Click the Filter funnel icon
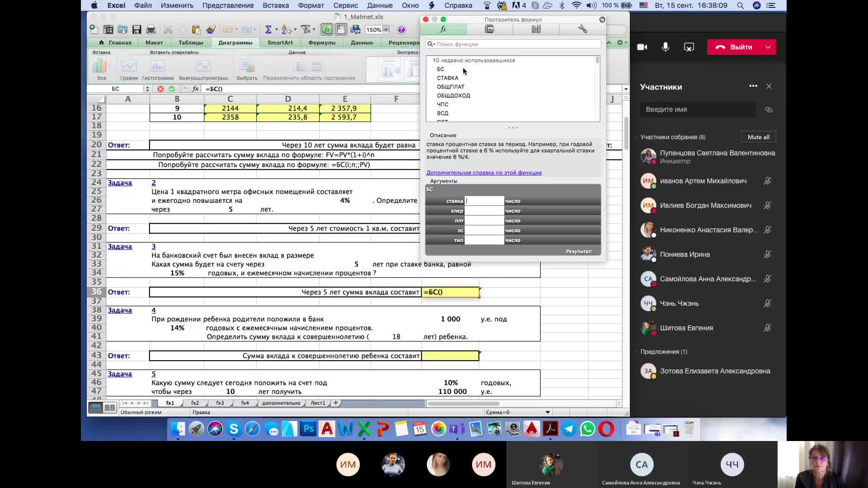The image size is (868, 488). click(306, 30)
